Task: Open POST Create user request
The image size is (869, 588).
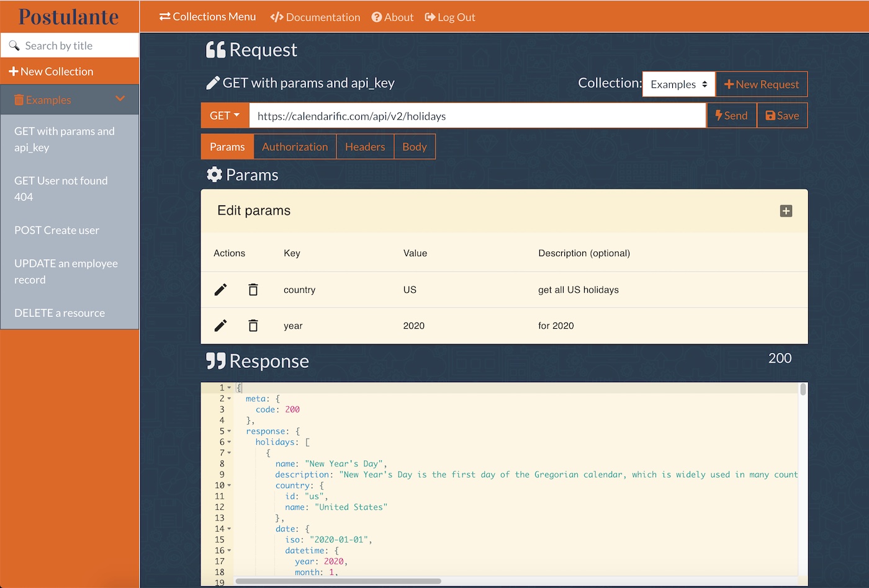Action: coord(70,230)
